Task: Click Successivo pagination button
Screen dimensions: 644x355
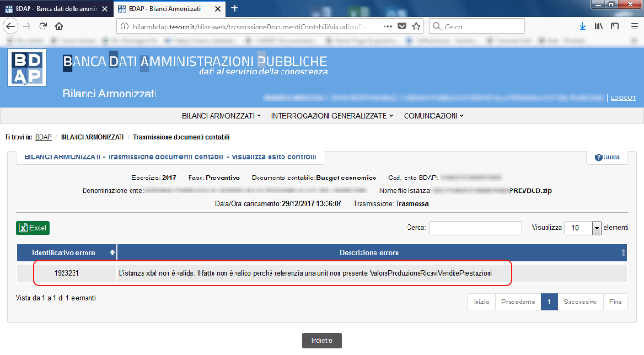Action: pyautogui.click(x=580, y=302)
